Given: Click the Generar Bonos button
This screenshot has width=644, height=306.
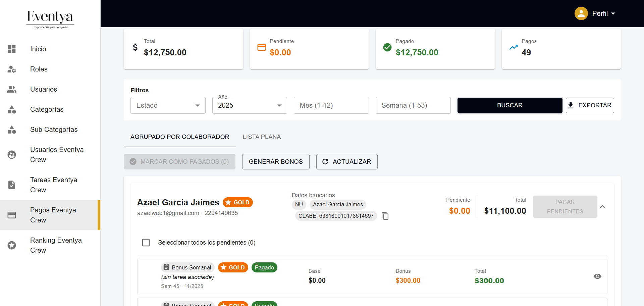Looking at the screenshot, I should click(275, 162).
